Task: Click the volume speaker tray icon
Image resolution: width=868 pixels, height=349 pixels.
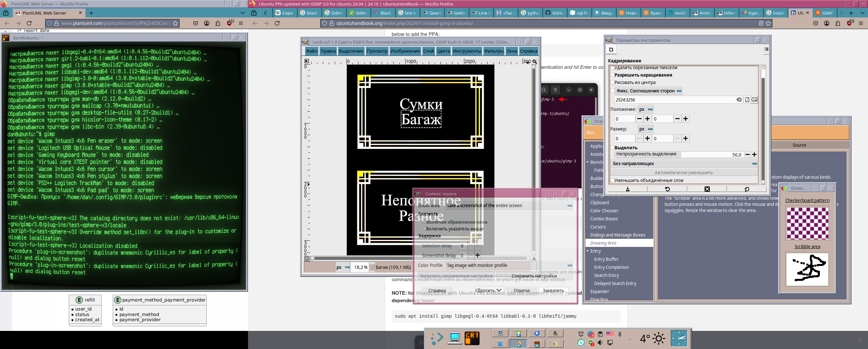Action: (x=600, y=343)
